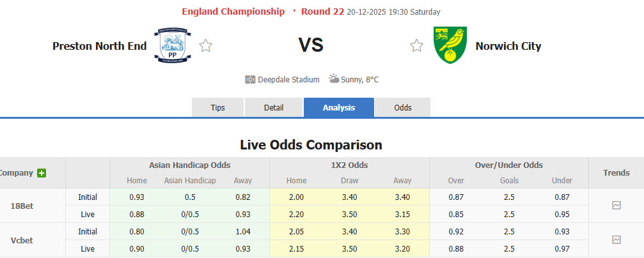Click the Norwich City crest
Screen dimensions: 644x258
click(450, 45)
